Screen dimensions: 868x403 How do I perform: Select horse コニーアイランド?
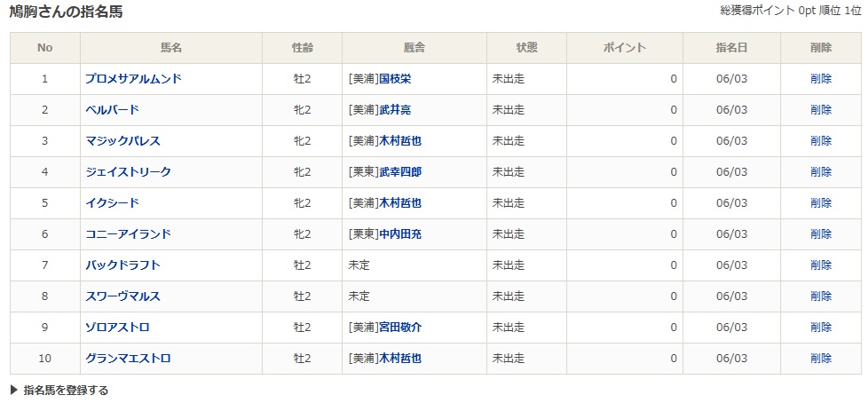(x=128, y=234)
